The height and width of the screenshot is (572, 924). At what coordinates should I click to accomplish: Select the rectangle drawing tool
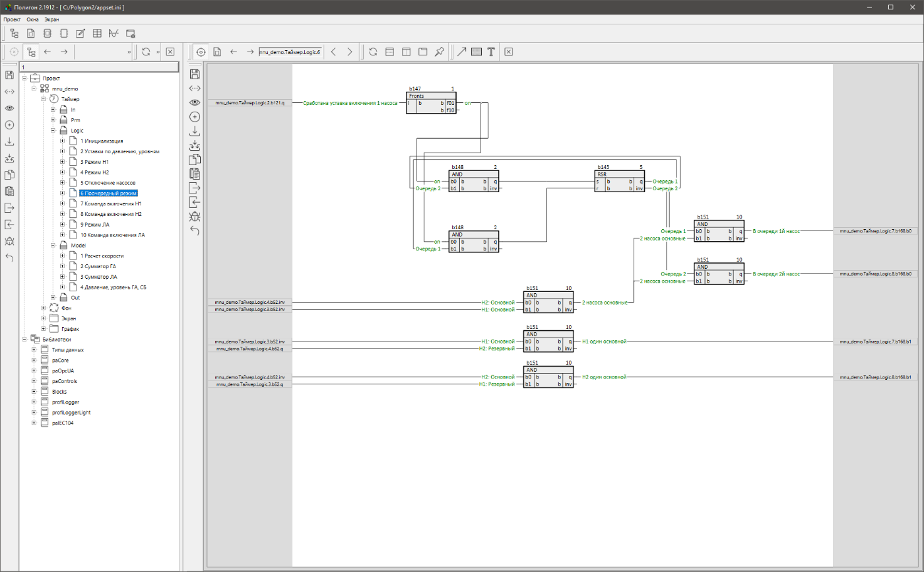[477, 52]
